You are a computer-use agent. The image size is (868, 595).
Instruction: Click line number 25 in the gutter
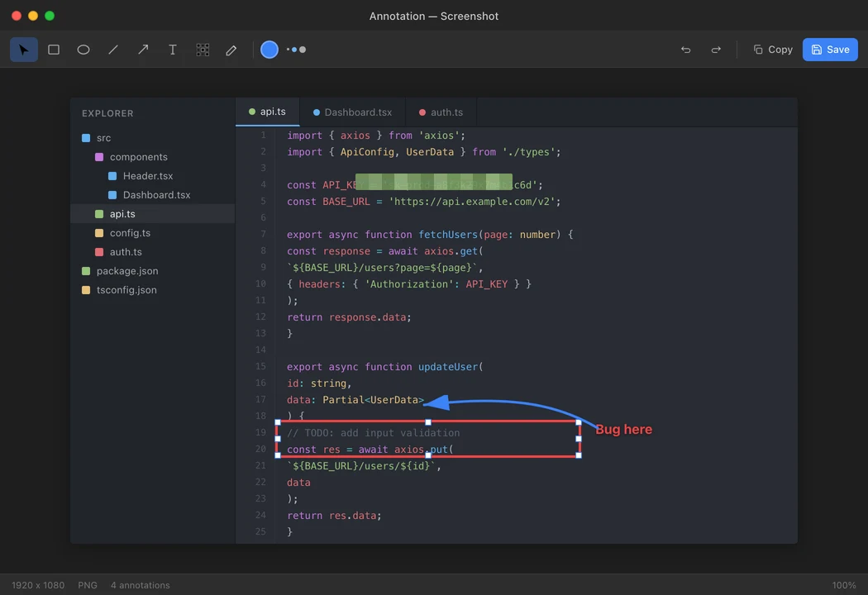(260, 531)
